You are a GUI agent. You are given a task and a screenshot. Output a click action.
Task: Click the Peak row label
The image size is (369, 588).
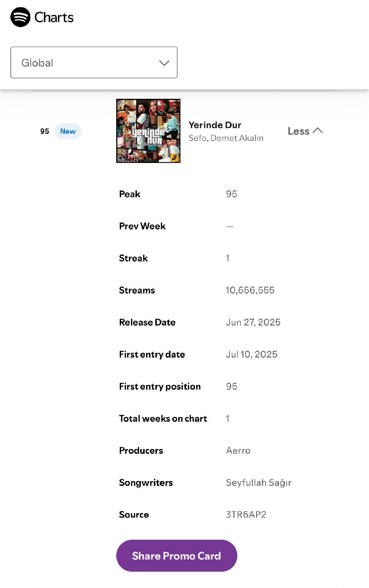coord(130,194)
